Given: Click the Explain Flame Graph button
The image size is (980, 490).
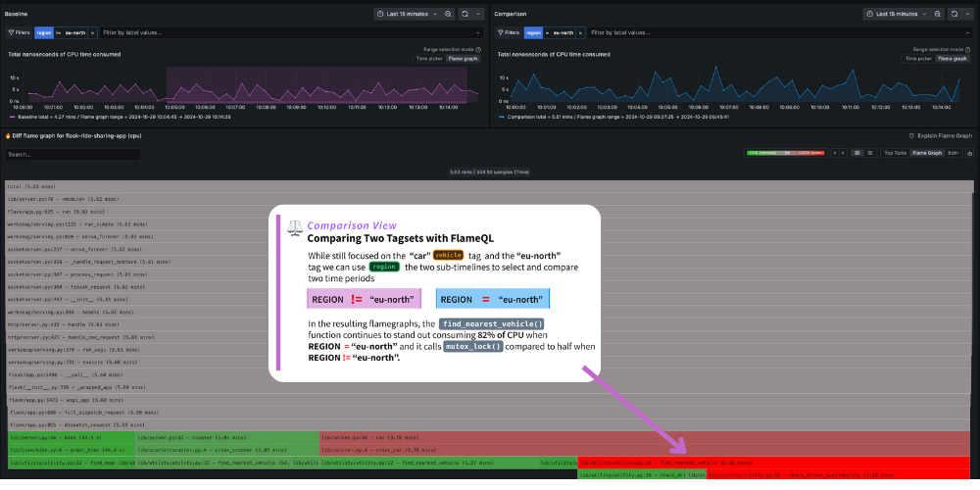Looking at the screenshot, I should pyautogui.click(x=940, y=135).
